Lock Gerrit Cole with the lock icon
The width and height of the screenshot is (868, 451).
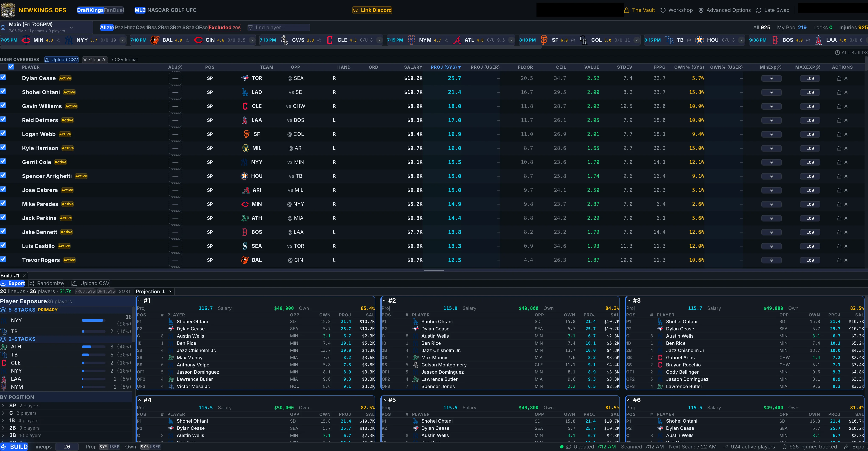tap(839, 162)
